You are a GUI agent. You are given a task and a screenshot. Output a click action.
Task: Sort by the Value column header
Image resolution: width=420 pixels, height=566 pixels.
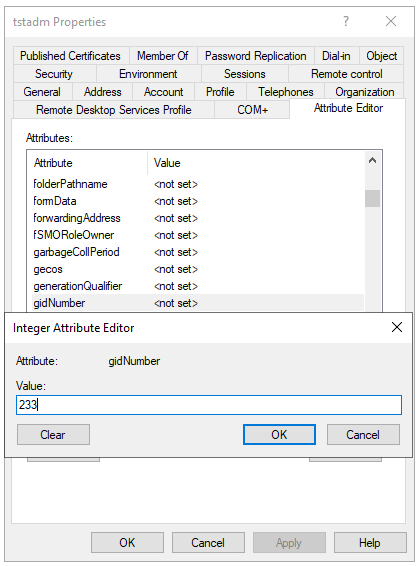click(x=256, y=163)
